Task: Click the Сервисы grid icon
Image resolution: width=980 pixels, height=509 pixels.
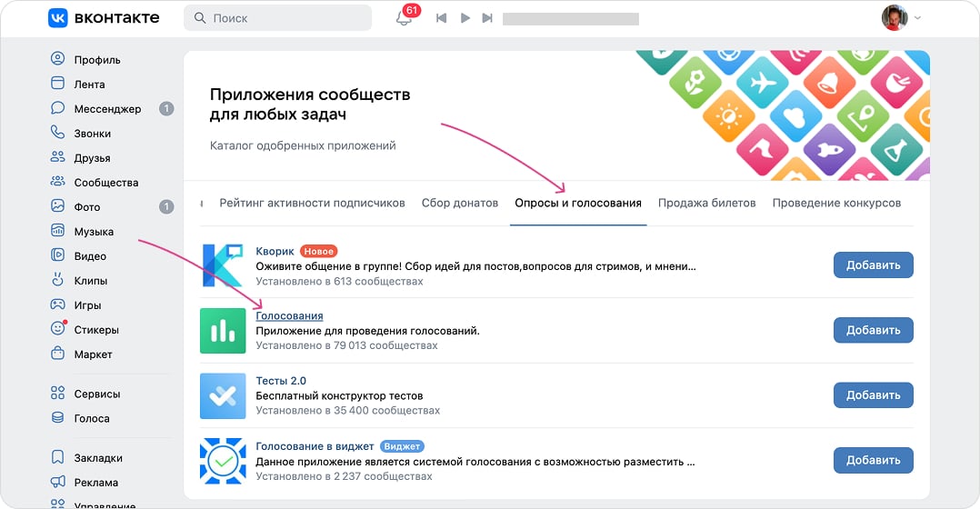Action: (x=57, y=393)
